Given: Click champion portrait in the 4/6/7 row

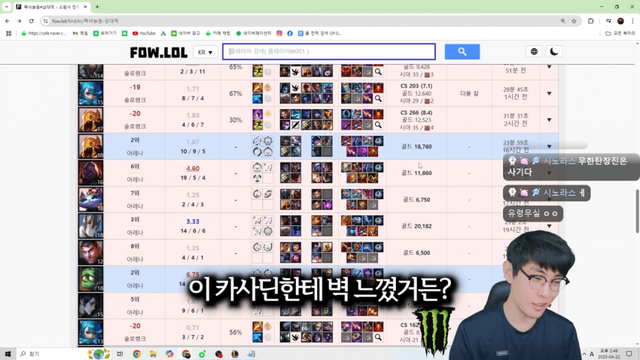Looking at the screenshot, I should [91, 120].
